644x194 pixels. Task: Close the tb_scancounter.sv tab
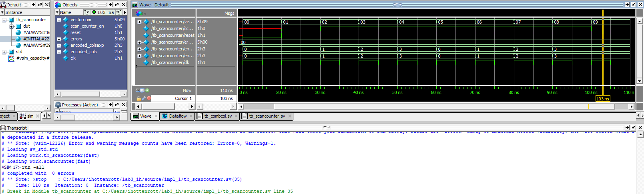click(x=290, y=116)
